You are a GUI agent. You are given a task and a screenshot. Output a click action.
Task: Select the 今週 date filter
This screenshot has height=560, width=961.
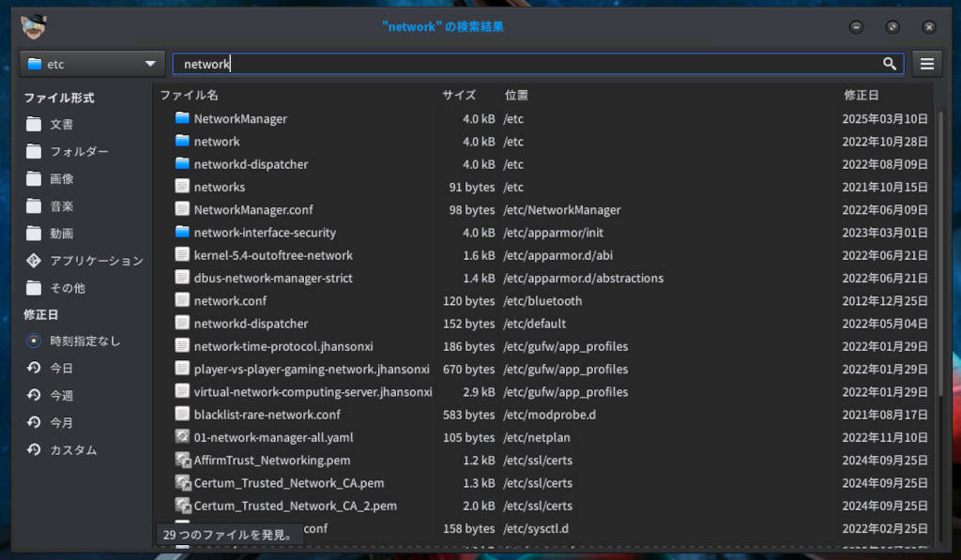(x=34, y=396)
